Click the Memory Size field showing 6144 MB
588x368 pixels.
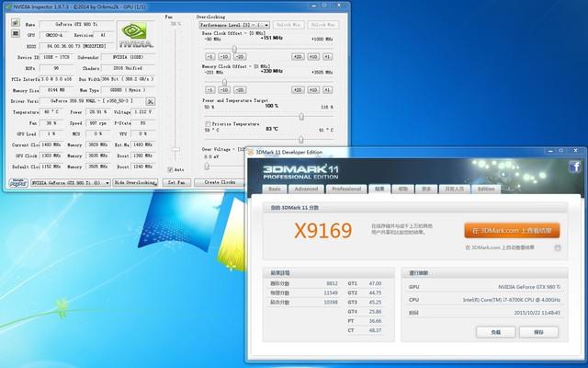[57, 90]
